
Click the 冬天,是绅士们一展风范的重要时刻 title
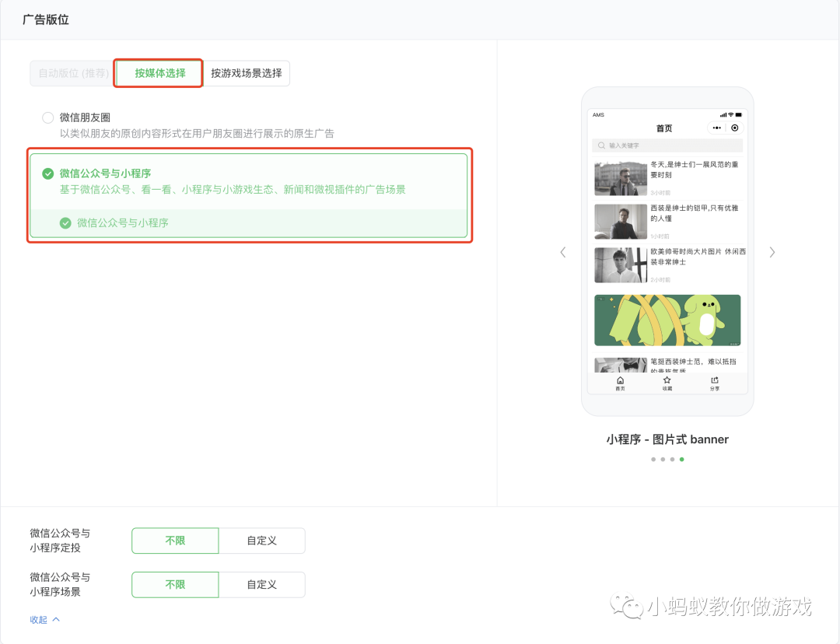coord(695,170)
